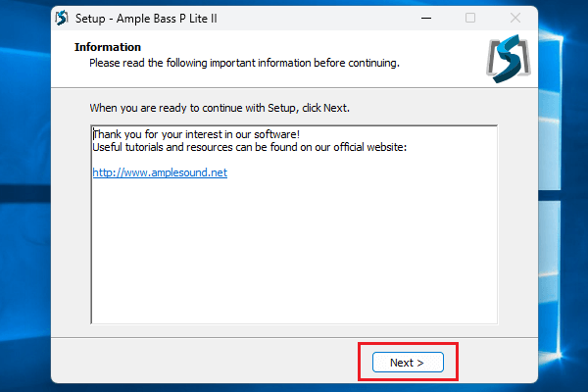
Task: Click the bold "Information" heading
Action: [108, 47]
